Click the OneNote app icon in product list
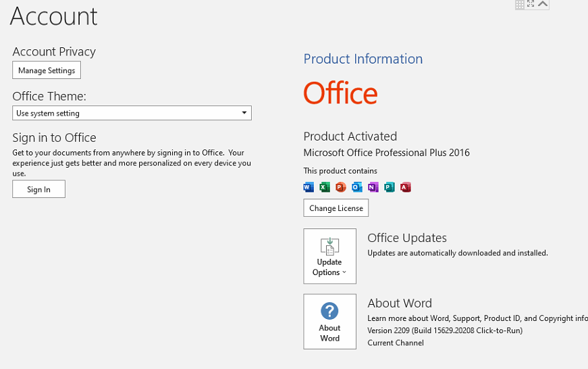The height and width of the screenshot is (369, 588). [373, 187]
